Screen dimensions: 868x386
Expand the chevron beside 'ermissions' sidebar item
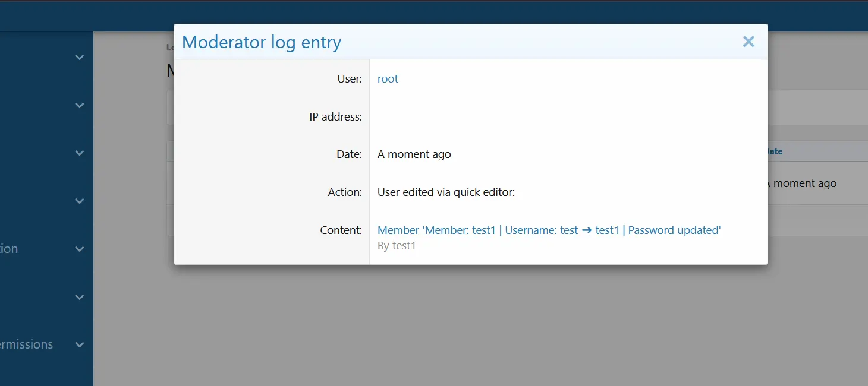[80, 344]
